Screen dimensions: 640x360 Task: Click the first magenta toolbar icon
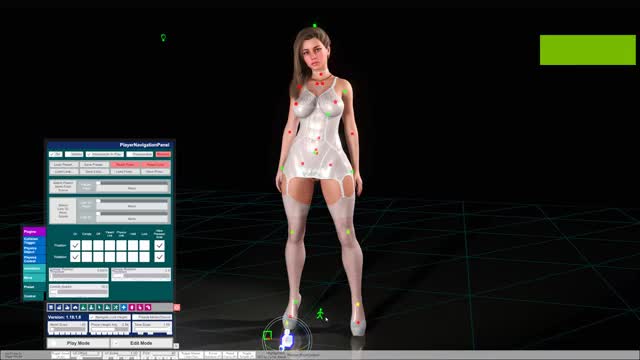[132, 307]
